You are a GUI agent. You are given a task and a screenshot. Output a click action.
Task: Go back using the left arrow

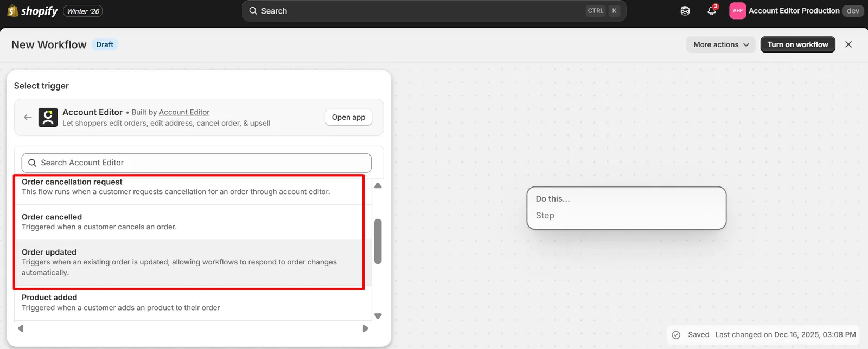28,117
